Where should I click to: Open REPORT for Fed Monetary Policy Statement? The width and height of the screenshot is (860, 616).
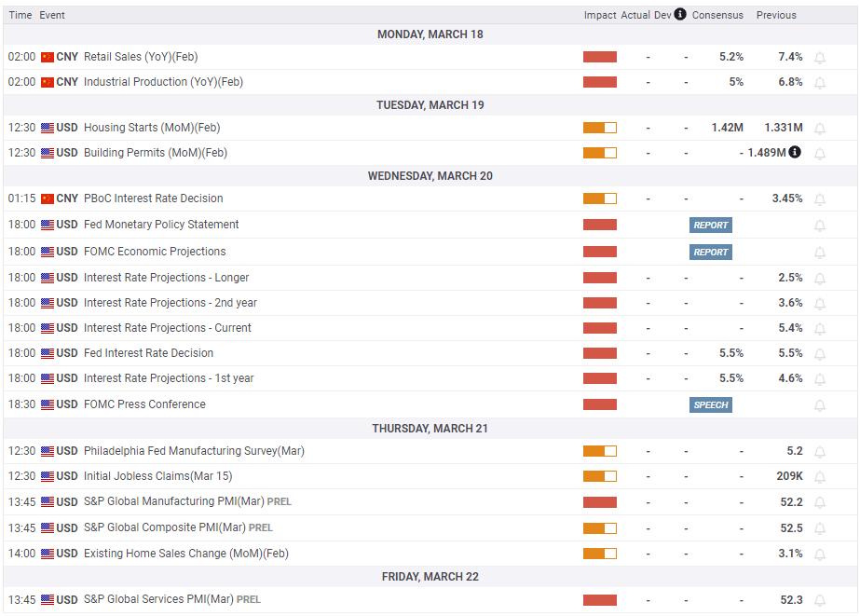(711, 225)
